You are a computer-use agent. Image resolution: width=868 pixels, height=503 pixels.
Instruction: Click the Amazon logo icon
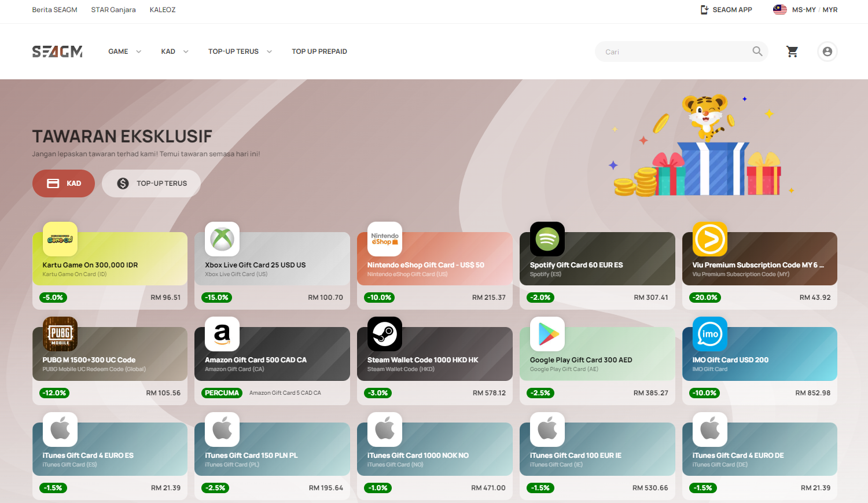point(222,334)
